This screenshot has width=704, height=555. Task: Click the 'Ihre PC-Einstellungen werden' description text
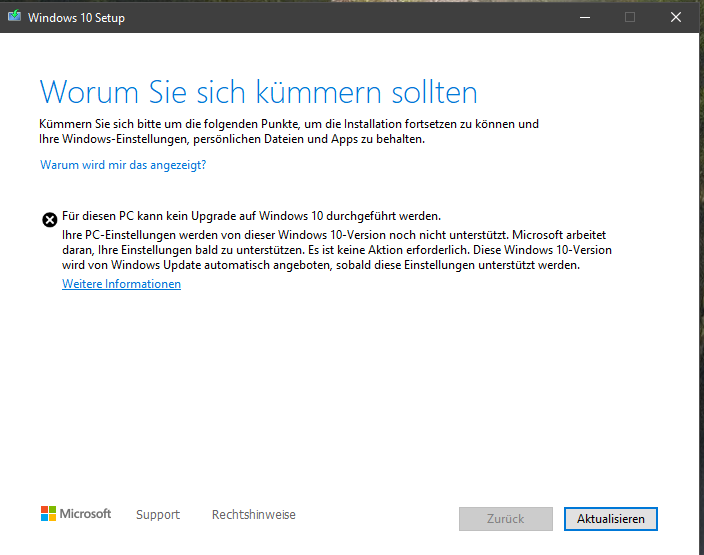337,250
